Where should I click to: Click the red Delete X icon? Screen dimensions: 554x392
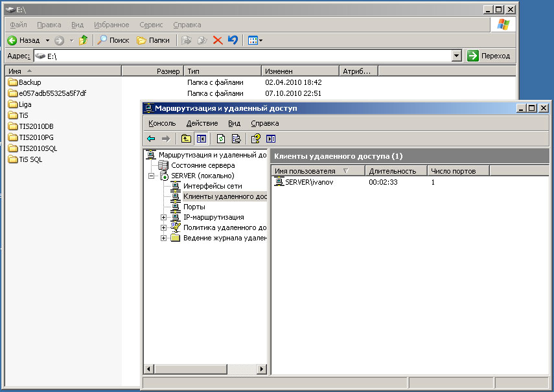(218, 40)
